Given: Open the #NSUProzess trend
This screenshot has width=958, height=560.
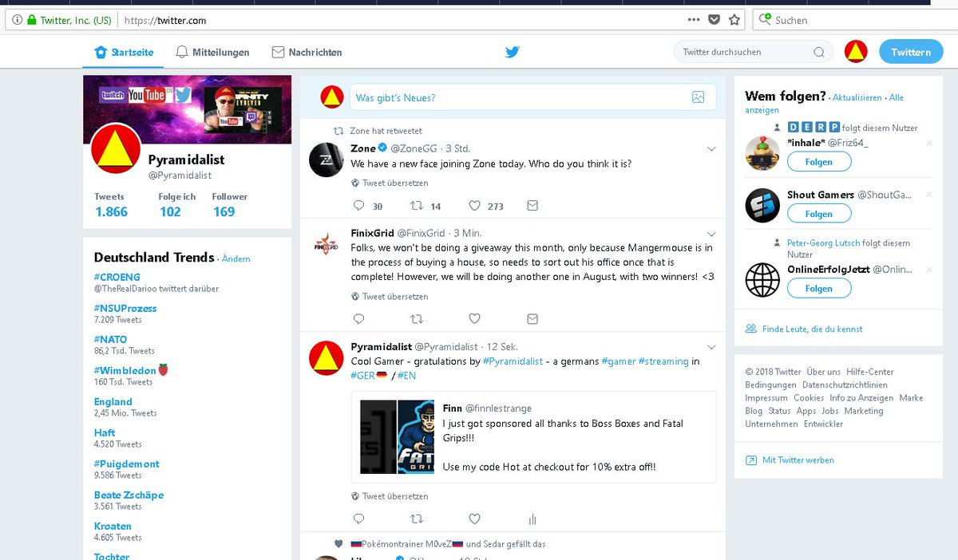Looking at the screenshot, I should tap(125, 308).
